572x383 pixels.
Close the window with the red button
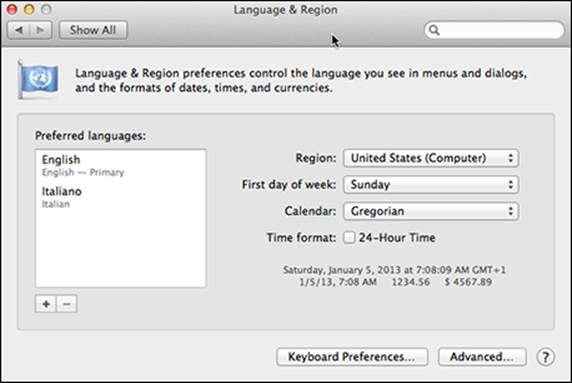12,9
